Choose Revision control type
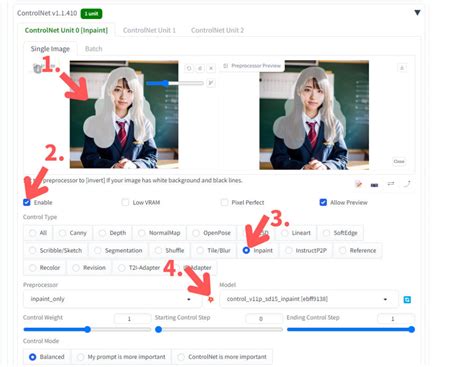Viewport: 474px width, 367px height. 89,268
